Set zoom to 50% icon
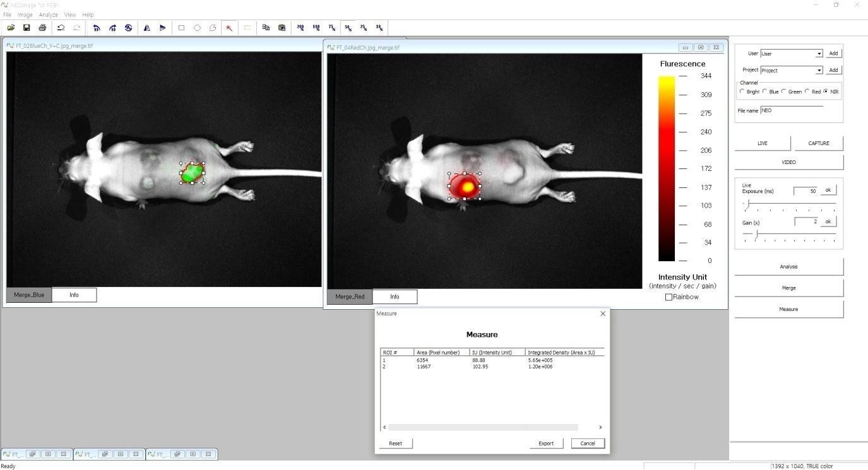 pyautogui.click(x=348, y=28)
